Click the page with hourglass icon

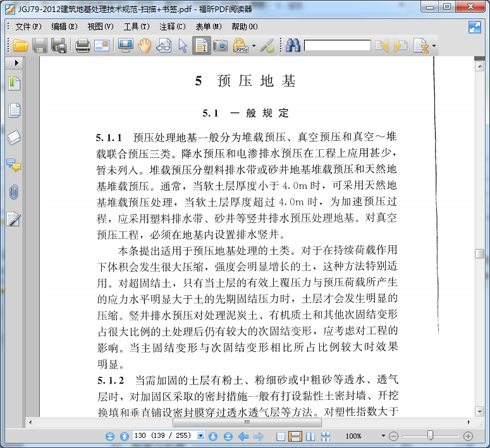pyautogui.click(x=420, y=45)
